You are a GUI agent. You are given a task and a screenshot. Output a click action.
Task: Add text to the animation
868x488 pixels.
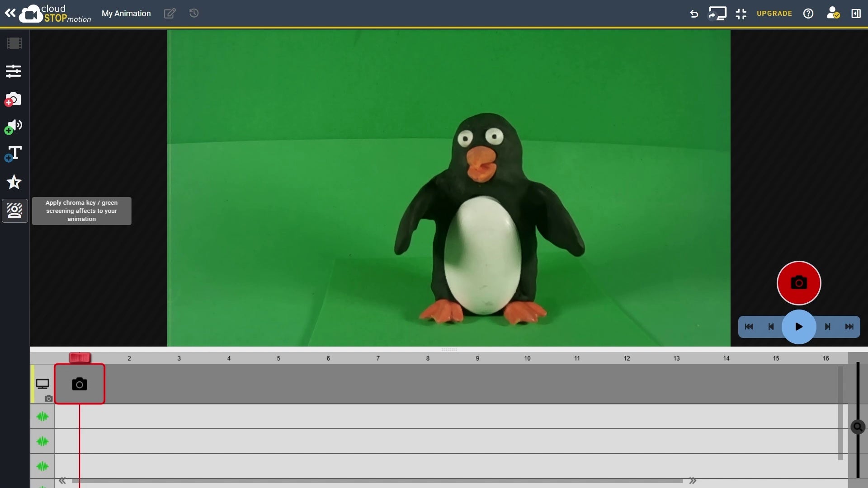pos(13,155)
